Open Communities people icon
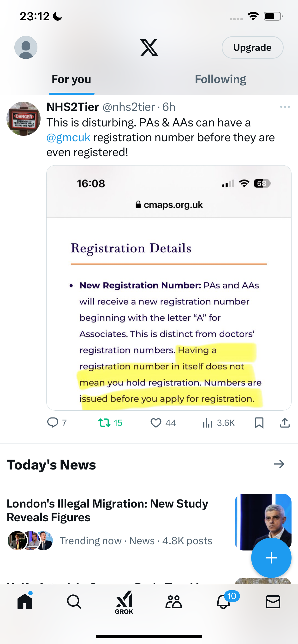Screen dimensions: 298x644 click(x=173, y=602)
